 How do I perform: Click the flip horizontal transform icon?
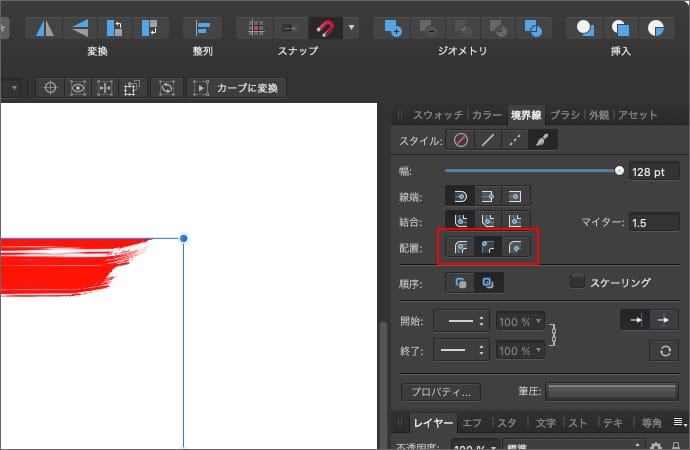coord(42,27)
